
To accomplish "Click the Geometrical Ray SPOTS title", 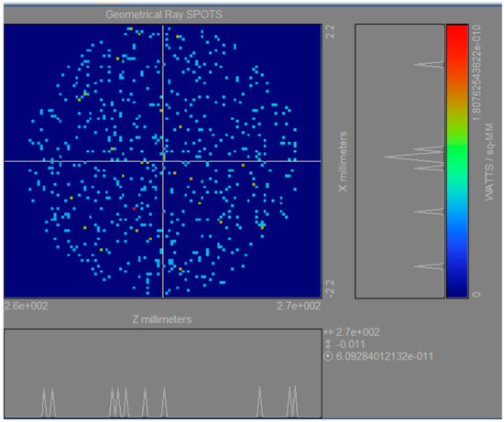I will 164,15.
